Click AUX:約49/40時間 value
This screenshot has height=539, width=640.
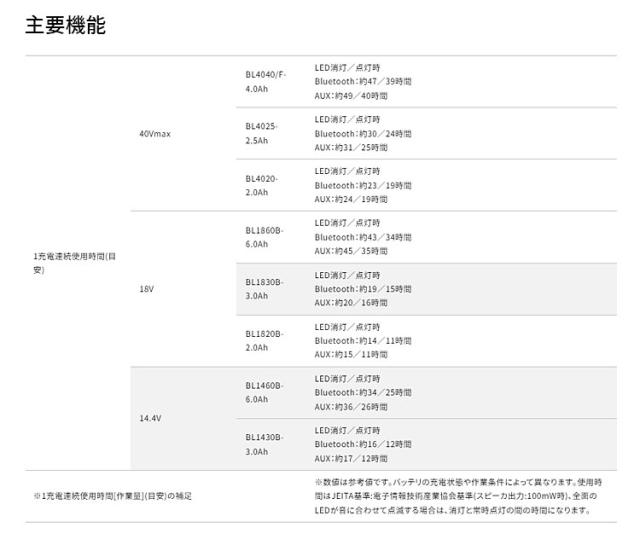[x=351, y=96]
